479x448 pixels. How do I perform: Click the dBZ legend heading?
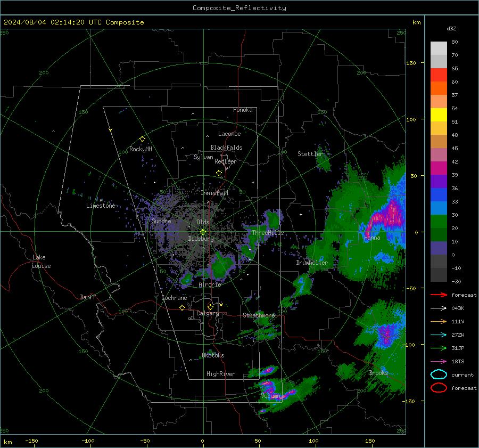[x=451, y=28]
